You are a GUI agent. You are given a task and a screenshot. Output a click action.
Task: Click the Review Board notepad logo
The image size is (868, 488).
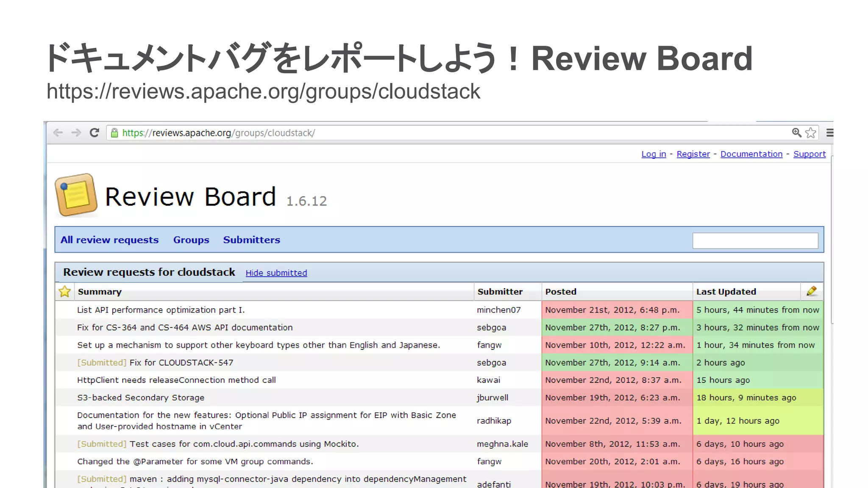(76, 195)
